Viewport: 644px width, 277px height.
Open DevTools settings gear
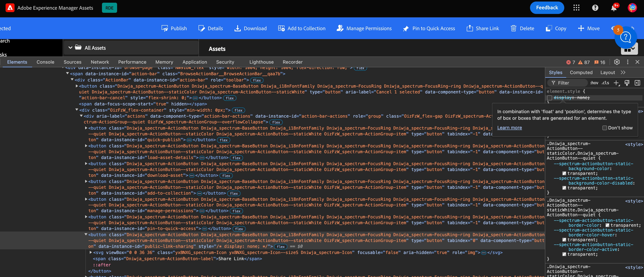click(617, 62)
